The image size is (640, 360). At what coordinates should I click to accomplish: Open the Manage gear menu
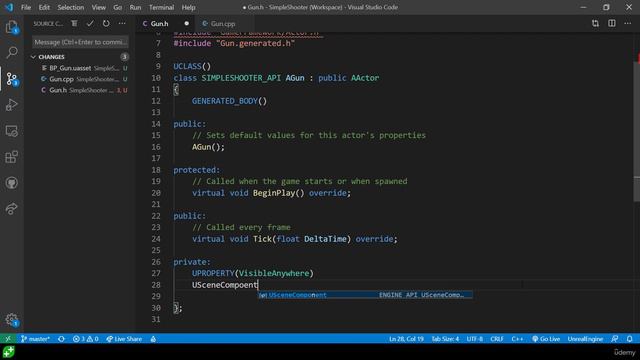12,320
